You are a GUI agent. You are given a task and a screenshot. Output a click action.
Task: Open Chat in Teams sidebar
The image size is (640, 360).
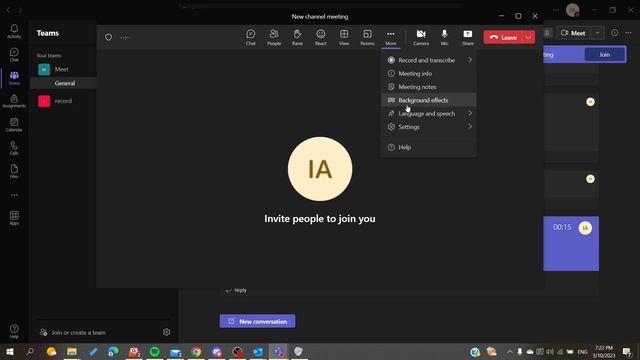14,54
